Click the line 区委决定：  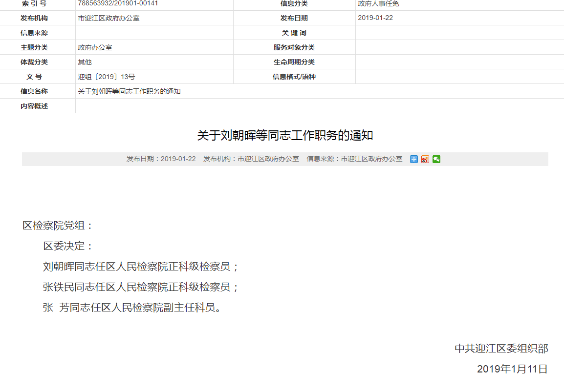click(68, 246)
